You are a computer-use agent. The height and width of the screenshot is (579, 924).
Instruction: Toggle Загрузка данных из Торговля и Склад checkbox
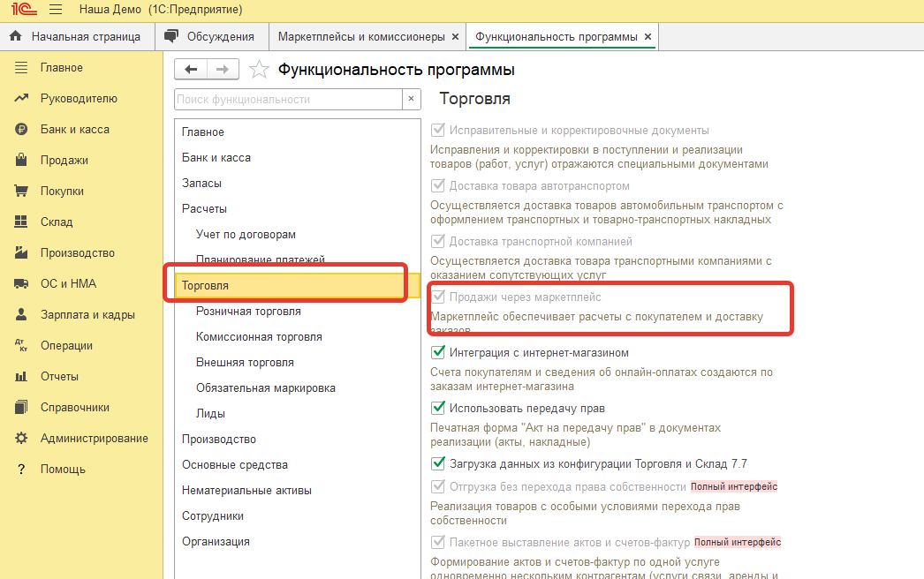[x=438, y=463]
